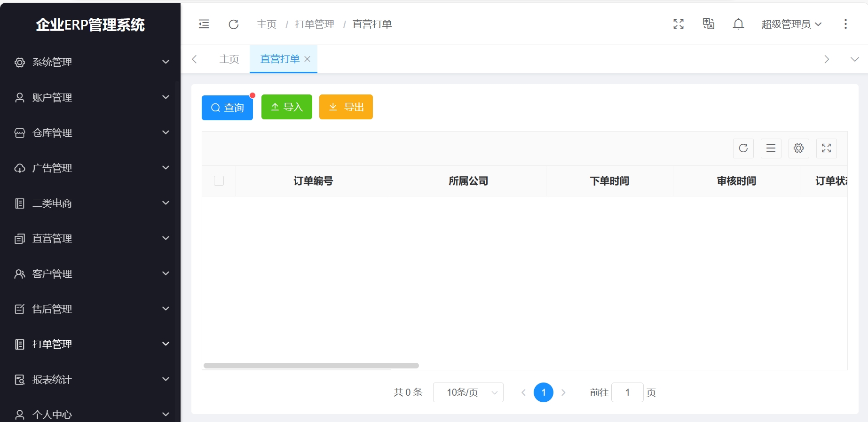Open 售后管理 sidebar menu

click(x=90, y=309)
